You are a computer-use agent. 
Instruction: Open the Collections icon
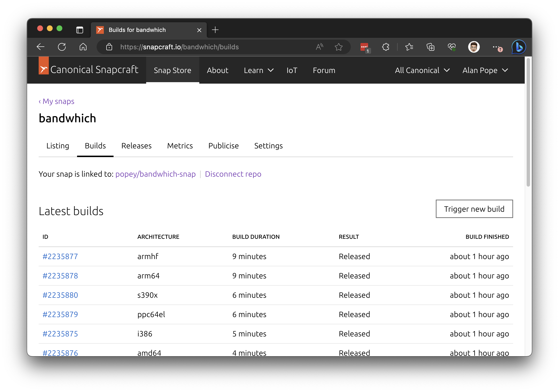click(430, 47)
